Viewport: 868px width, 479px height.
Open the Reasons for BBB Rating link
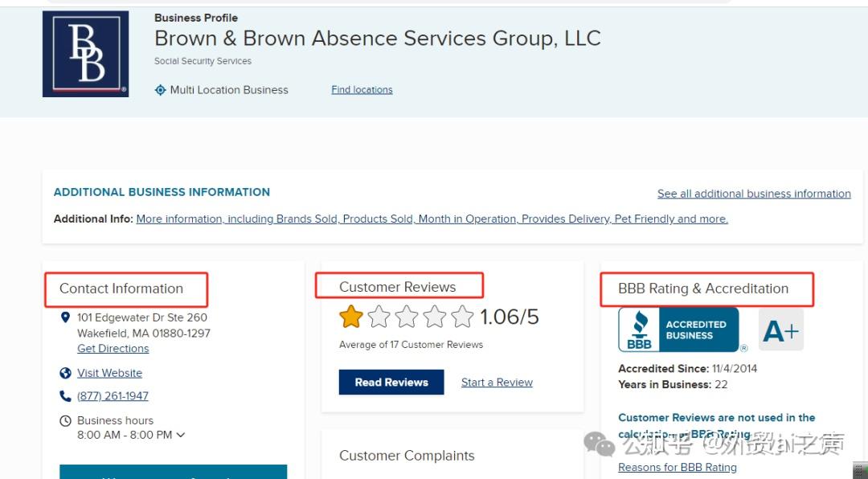[677, 468]
